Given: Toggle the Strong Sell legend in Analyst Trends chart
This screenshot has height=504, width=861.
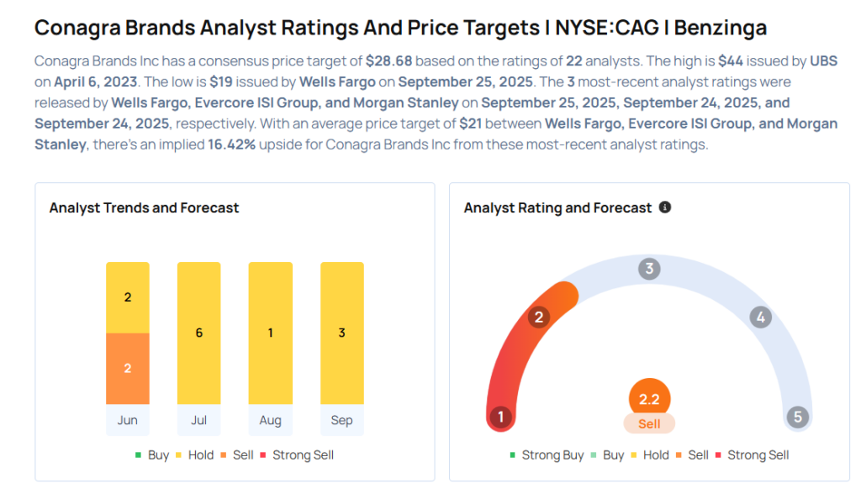Looking at the screenshot, I should coord(297,455).
